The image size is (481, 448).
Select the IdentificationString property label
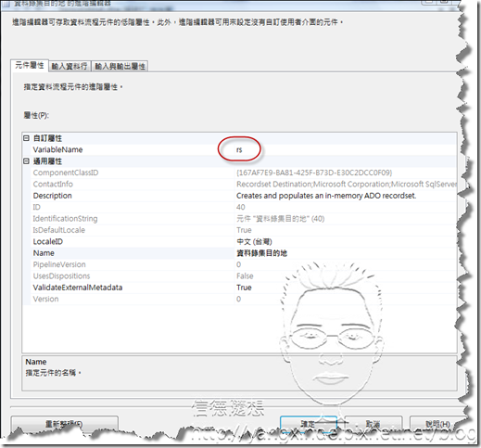tap(65, 219)
